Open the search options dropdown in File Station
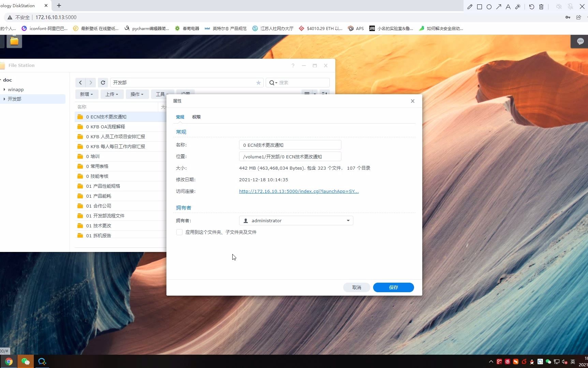588x368 pixels. click(273, 83)
